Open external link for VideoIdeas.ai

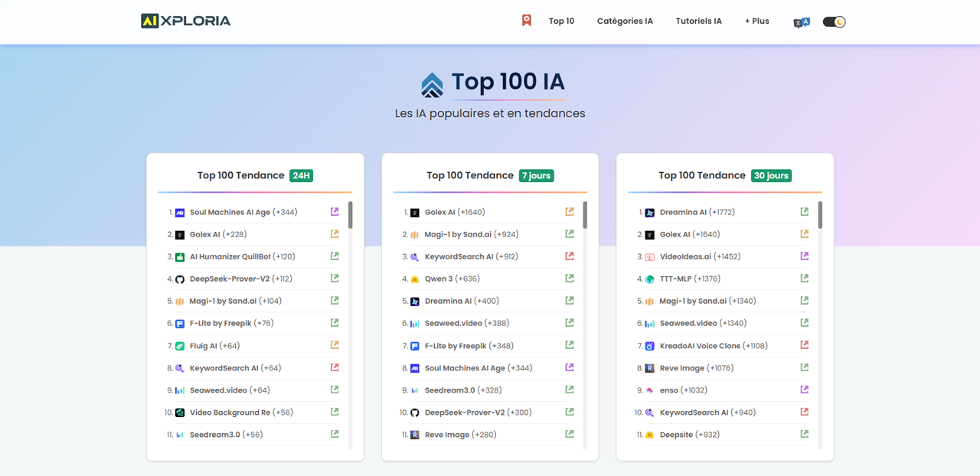click(805, 256)
